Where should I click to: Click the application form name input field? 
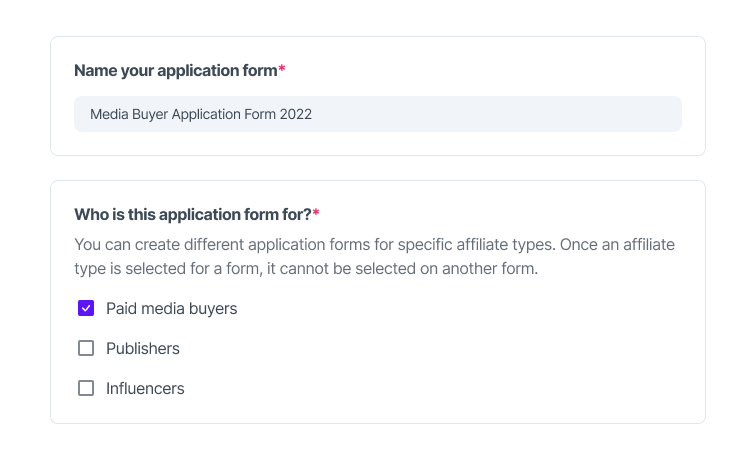tap(378, 114)
